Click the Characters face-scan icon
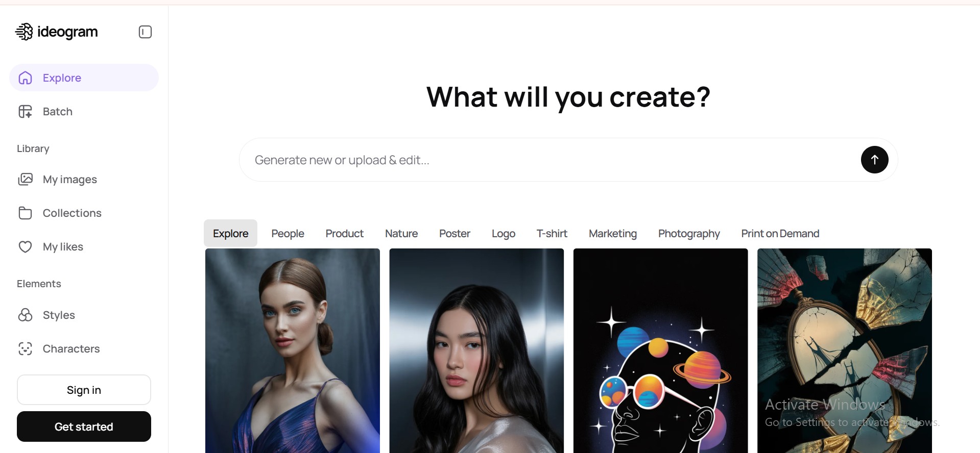Viewport: 980px width, 453px height. tap(25, 348)
